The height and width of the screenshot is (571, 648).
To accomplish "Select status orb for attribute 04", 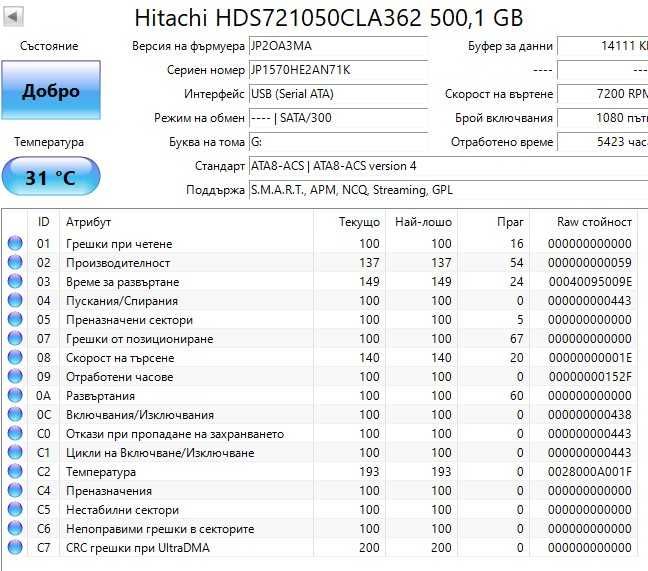I will [x=15, y=300].
